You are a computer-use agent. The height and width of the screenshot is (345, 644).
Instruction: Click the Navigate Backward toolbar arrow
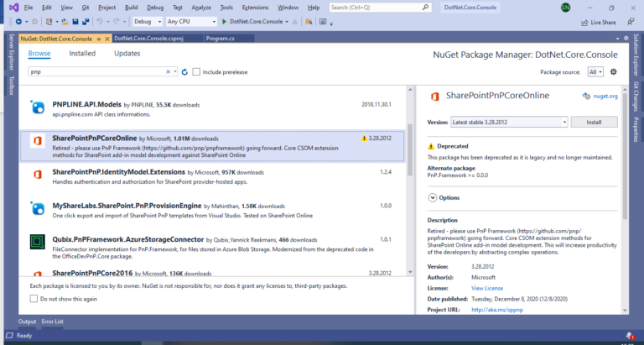point(19,20)
